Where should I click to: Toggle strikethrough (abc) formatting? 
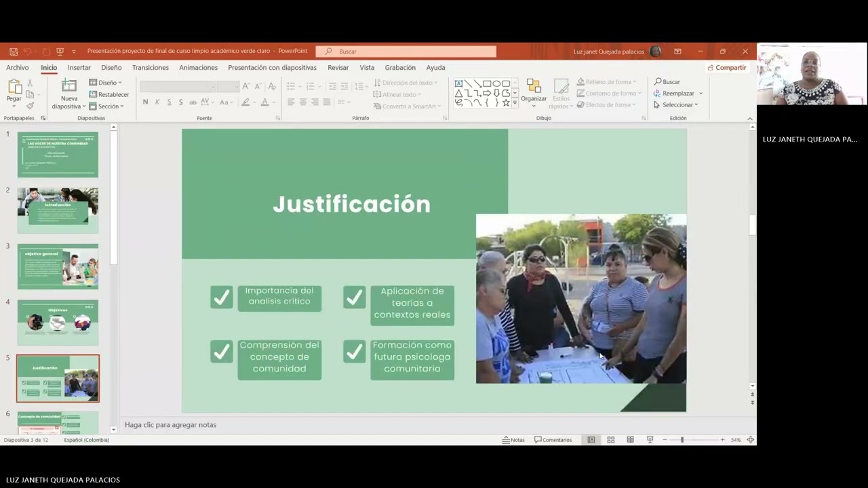[x=193, y=102]
